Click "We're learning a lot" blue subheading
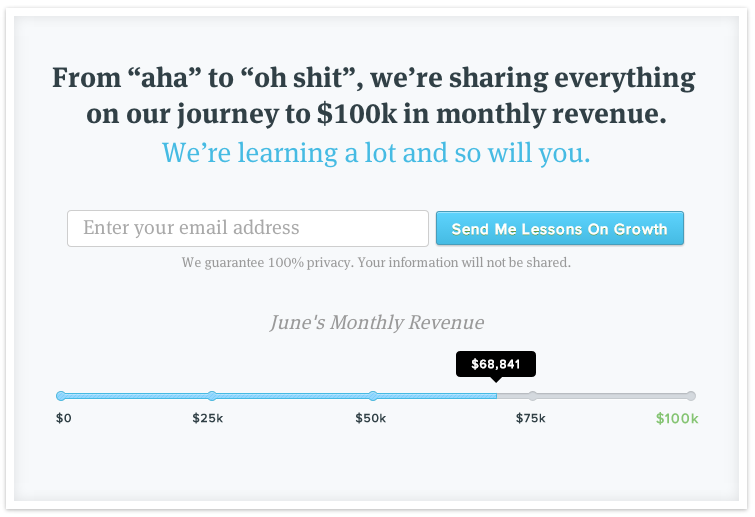The height and width of the screenshot is (517, 755). pos(376,153)
